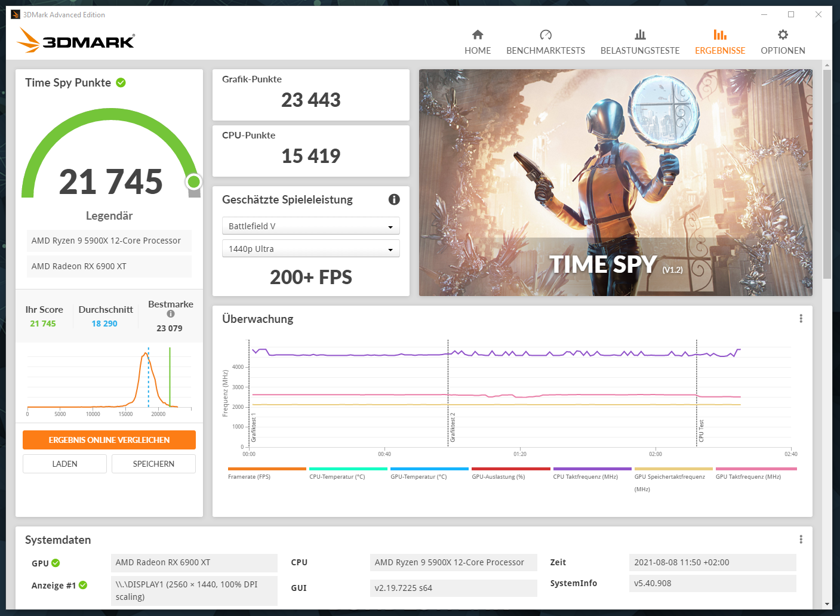Viewport: 840px width, 616px height.
Task: Click the green checkmark beside Time Spy Punkte
Action: [x=121, y=82]
